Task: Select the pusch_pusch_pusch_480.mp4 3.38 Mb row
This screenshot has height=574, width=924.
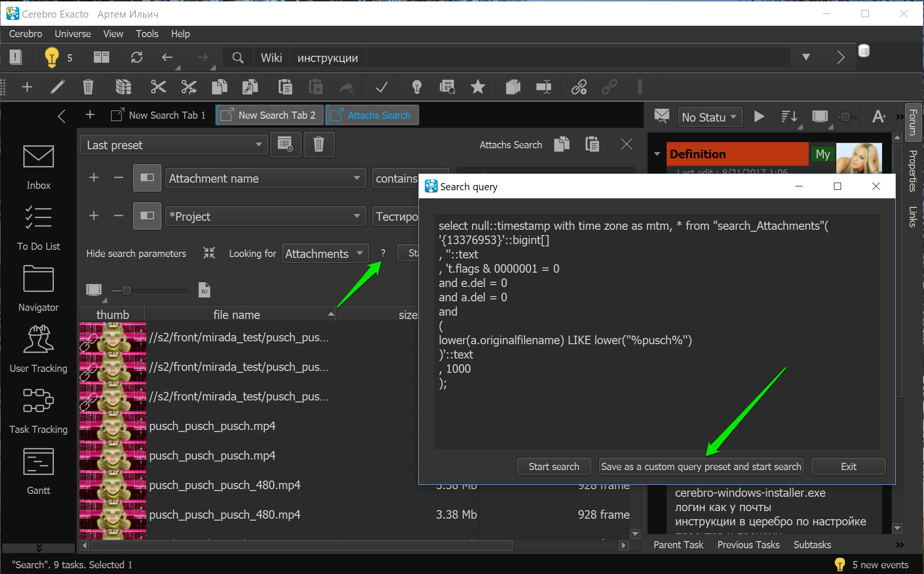Action: [x=355, y=514]
